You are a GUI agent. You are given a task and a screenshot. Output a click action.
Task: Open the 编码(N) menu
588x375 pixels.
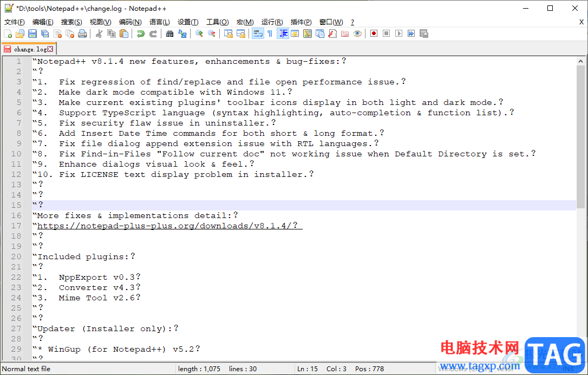pos(130,22)
